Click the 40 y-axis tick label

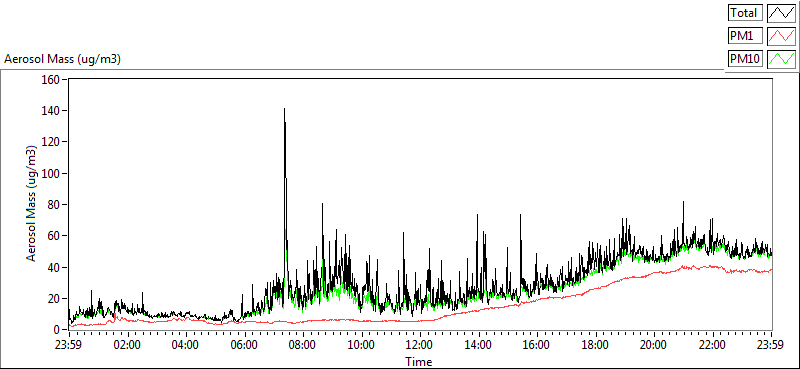[x=55, y=267]
